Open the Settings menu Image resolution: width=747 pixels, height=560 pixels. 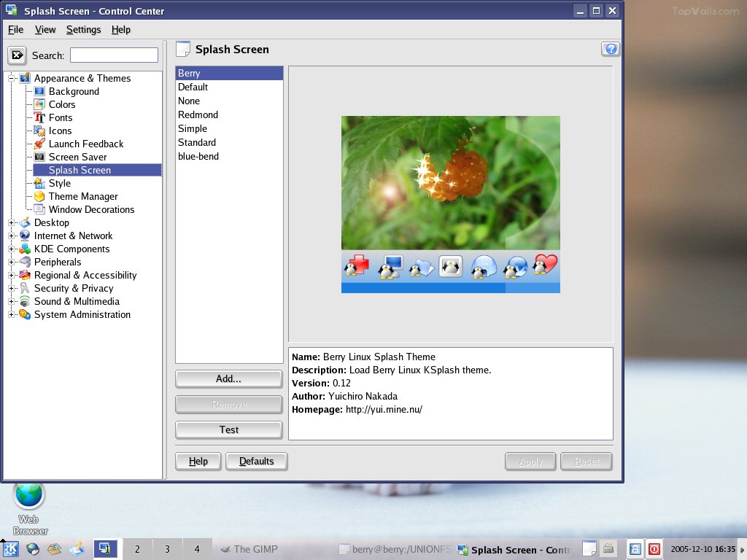tap(83, 29)
